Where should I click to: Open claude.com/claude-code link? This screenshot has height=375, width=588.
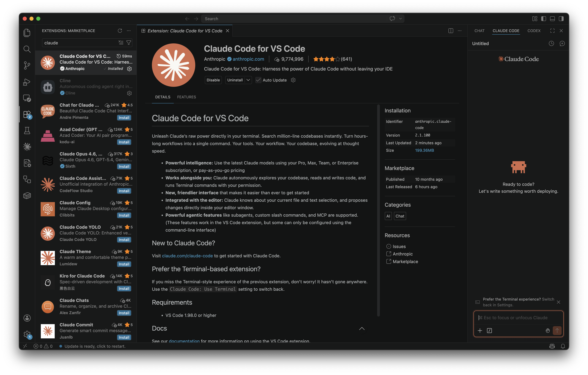click(187, 256)
